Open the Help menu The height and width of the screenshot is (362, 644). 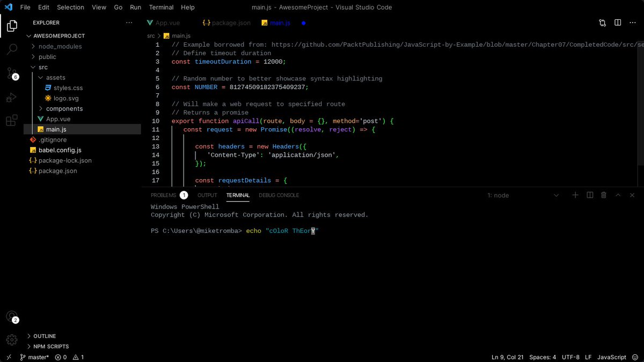[188, 8]
